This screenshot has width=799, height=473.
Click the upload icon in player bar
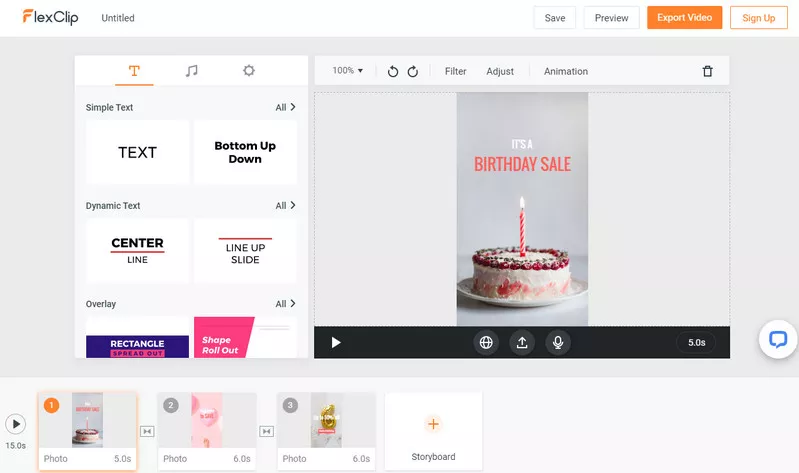(x=522, y=343)
